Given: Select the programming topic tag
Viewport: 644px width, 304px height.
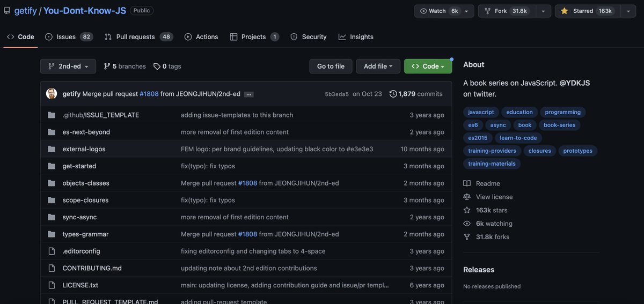Looking at the screenshot, I should pyautogui.click(x=563, y=112).
